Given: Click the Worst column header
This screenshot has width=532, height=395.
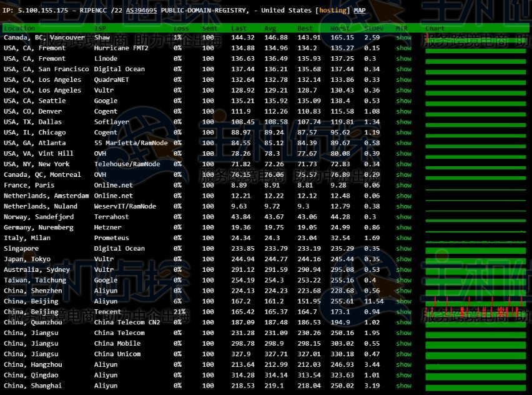Looking at the screenshot, I should click(x=340, y=28).
